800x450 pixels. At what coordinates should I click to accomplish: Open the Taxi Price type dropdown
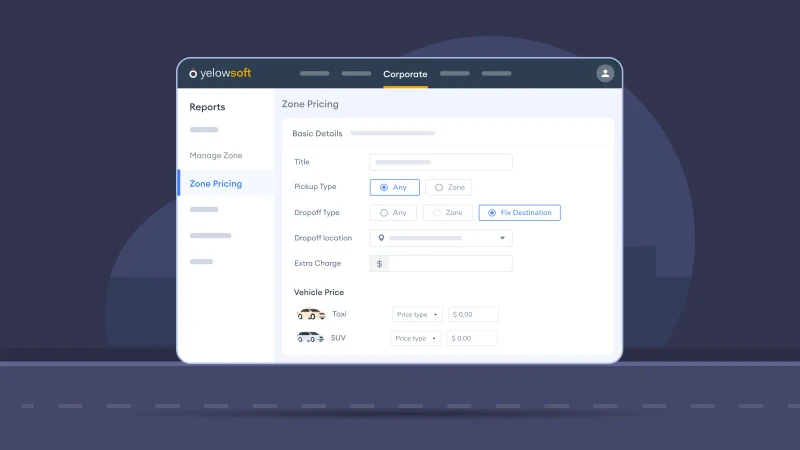click(x=417, y=314)
